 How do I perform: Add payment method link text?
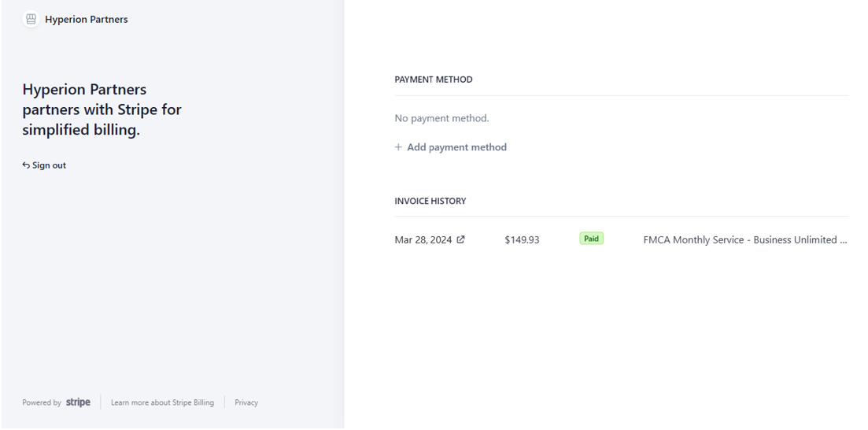click(x=456, y=146)
